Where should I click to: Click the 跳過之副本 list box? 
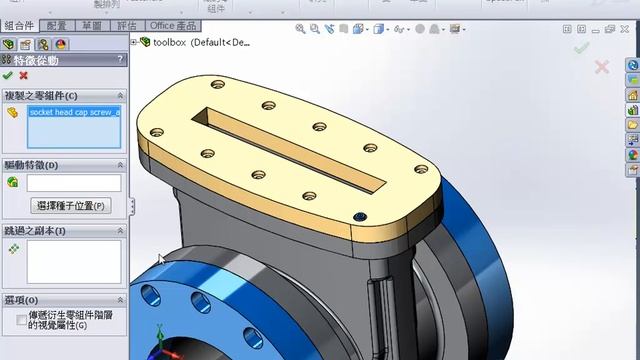click(74, 262)
